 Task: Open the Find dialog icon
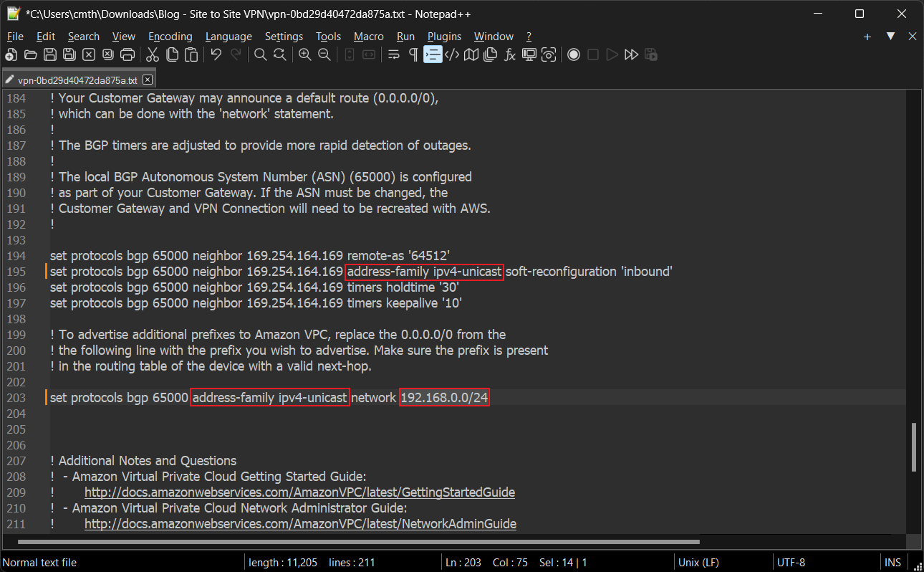point(260,54)
